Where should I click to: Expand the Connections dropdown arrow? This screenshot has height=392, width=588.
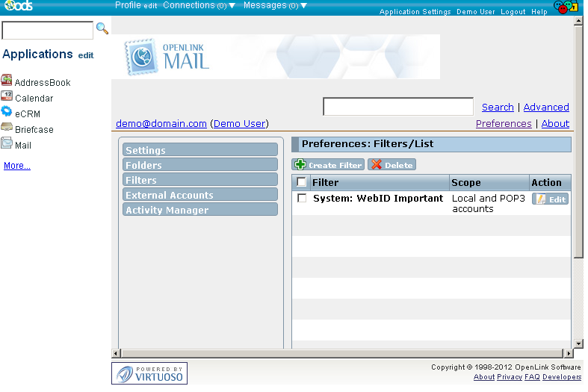(x=232, y=6)
